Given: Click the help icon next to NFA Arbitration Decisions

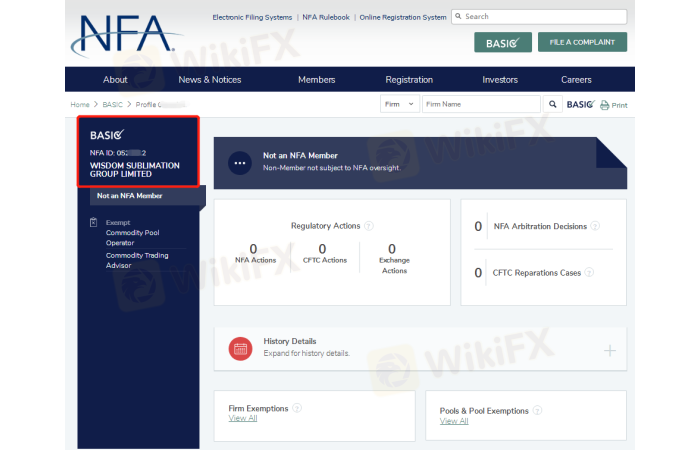Looking at the screenshot, I should pyautogui.click(x=595, y=226).
